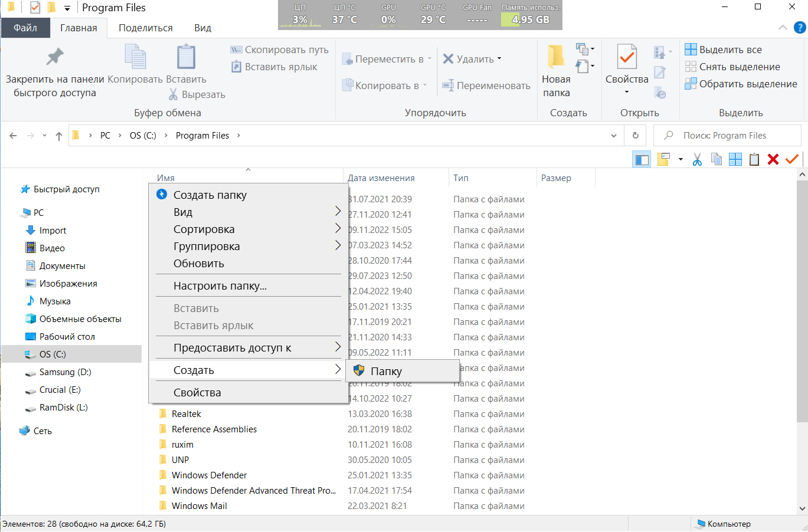Choose Обновить in the context menu
808x532 pixels.
[x=248, y=263]
